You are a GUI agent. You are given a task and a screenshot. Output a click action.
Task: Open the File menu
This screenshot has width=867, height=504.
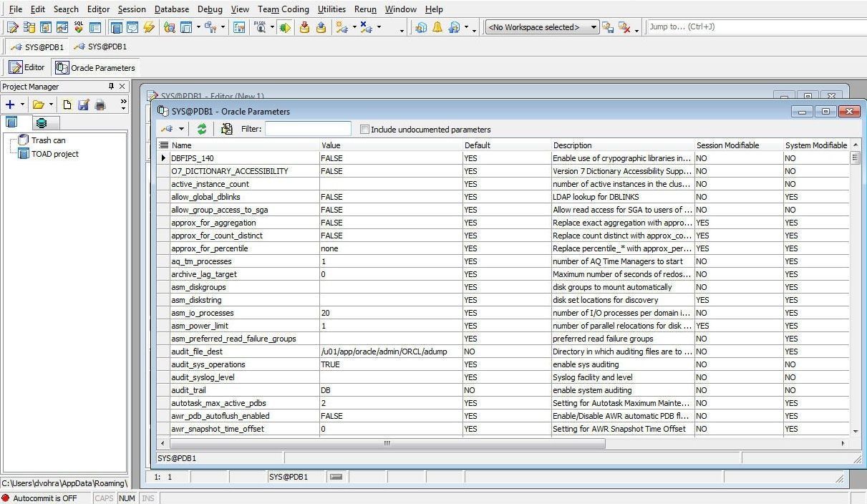click(x=15, y=9)
